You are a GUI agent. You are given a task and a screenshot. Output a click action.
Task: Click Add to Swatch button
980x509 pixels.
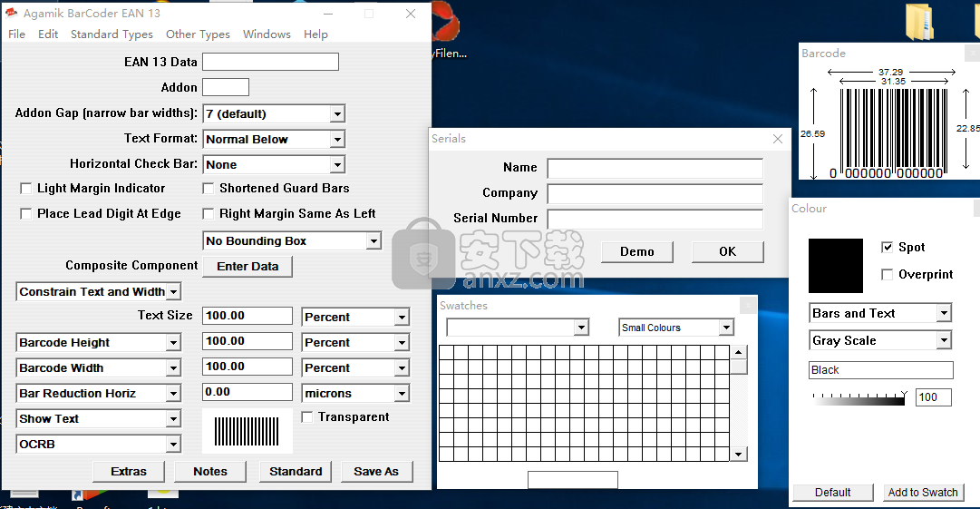tap(923, 493)
